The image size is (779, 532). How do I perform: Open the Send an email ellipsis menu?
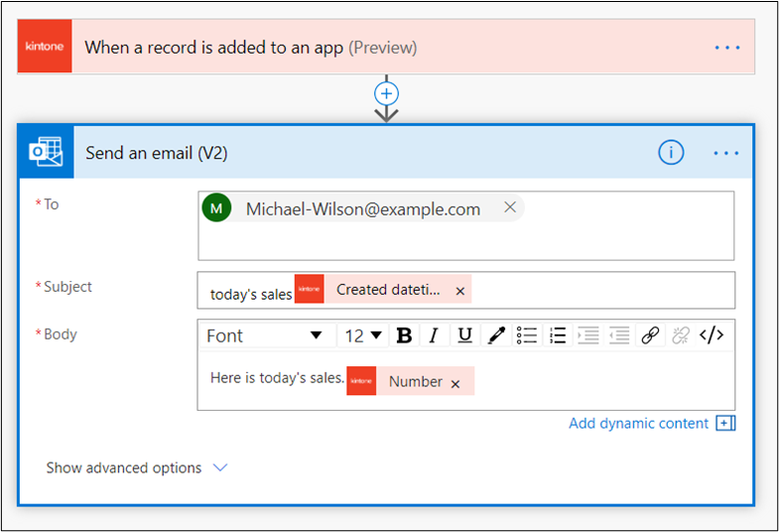point(726,152)
